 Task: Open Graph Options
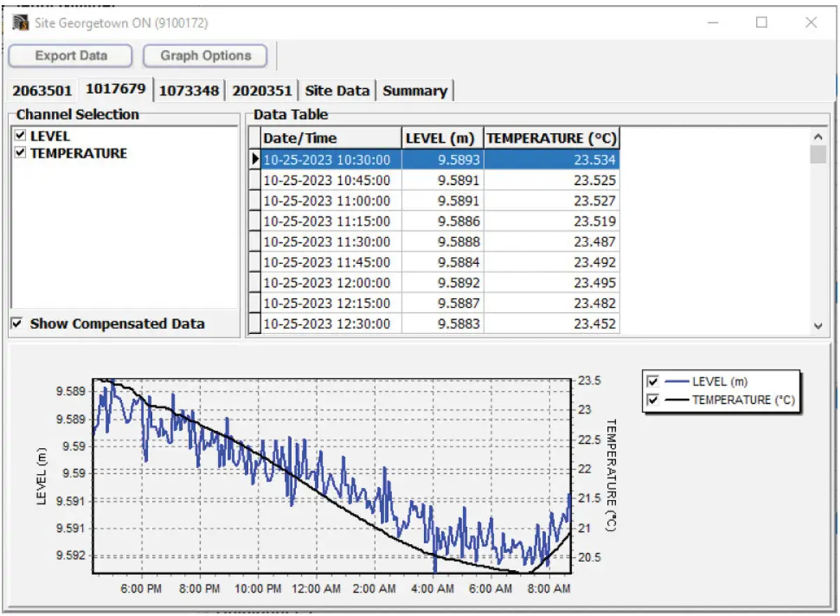(x=205, y=55)
